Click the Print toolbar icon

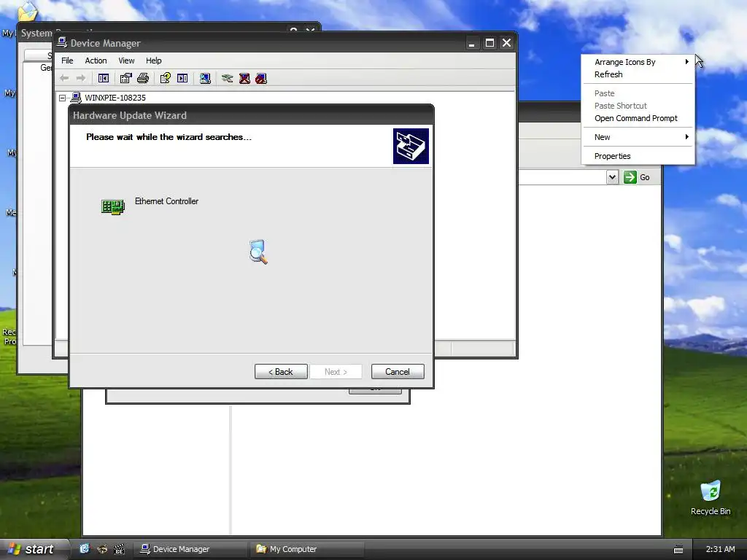pyautogui.click(x=143, y=78)
